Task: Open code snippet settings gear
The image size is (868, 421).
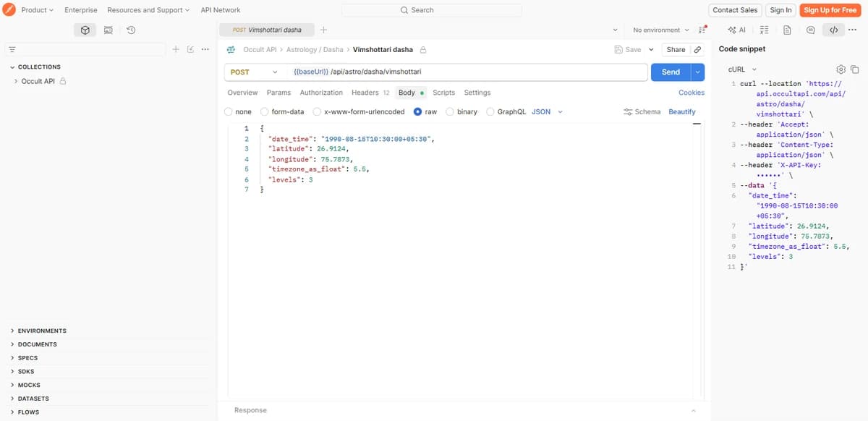Action: (x=841, y=69)
